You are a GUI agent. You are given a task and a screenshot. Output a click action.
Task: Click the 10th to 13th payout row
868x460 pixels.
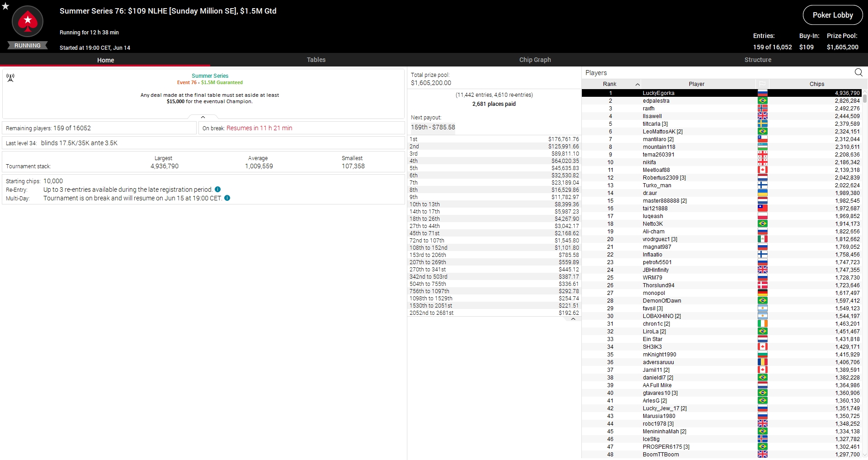[x=494, y=204]
